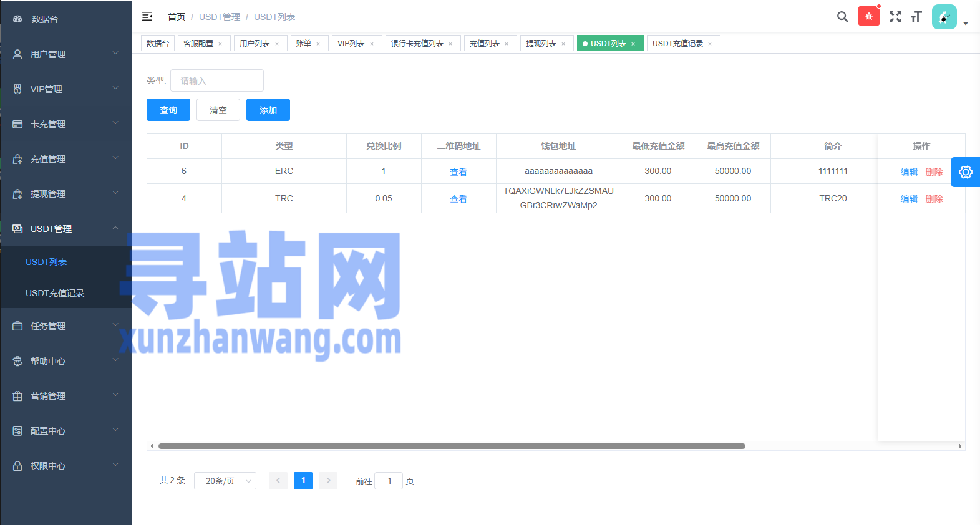This screenshot has width=980, height=525.
Task: Switch to the USDT充值记录 tab
Action: (677, 44)
